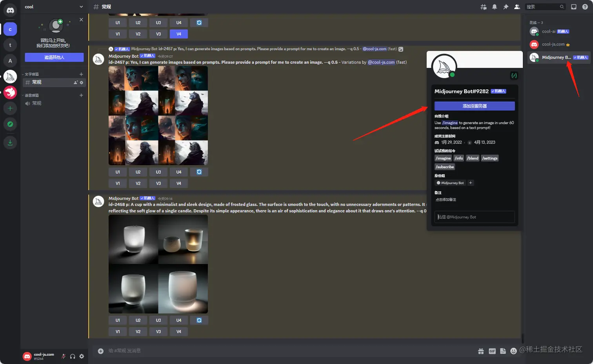Screen dimensions: 593x364
Task: Toggle microphone mute in user panel
Action: 64,356
